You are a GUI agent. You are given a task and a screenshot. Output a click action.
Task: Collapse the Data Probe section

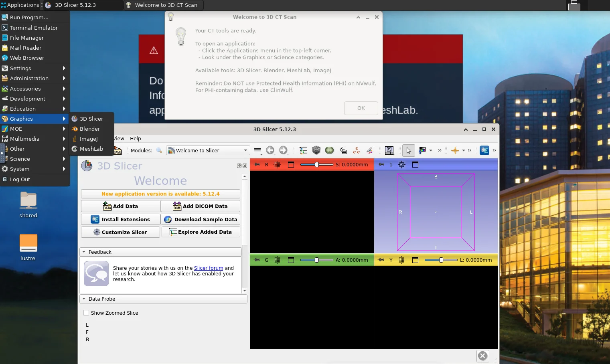coord(164,299)
